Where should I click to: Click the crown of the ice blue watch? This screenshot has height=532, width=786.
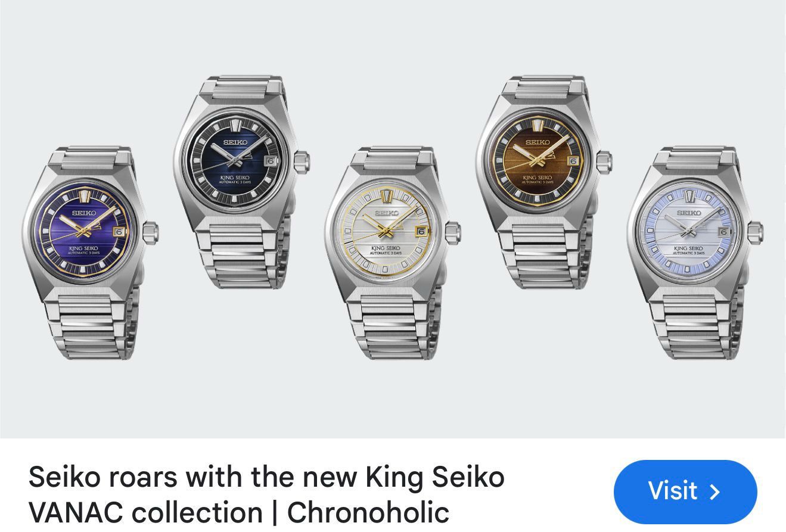click(x=756, y=232)
